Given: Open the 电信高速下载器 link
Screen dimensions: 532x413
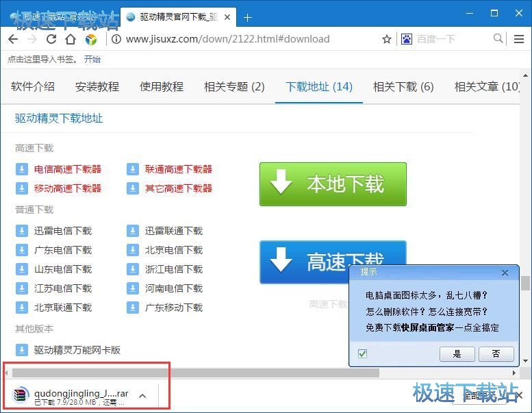Looking at the screenshot, I should pyautogui.click(x=68, y=169).
